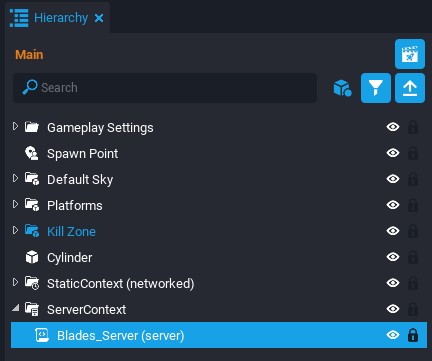The image size is (432, 361).
Task: Lock the Platforms folder
Action: tap(413, 205)
